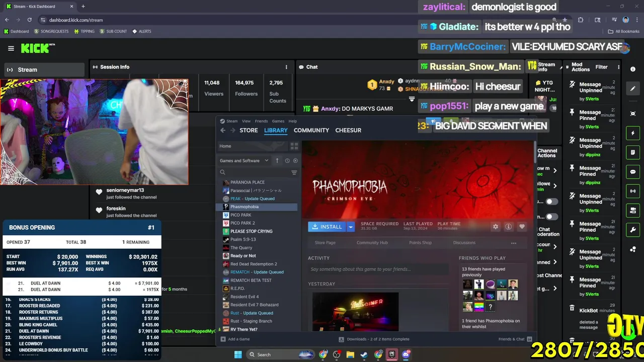644x362 pixels.
Task: Expand the Games and Software dropdown
Action: pyautogui.click(x=244, y=160)
